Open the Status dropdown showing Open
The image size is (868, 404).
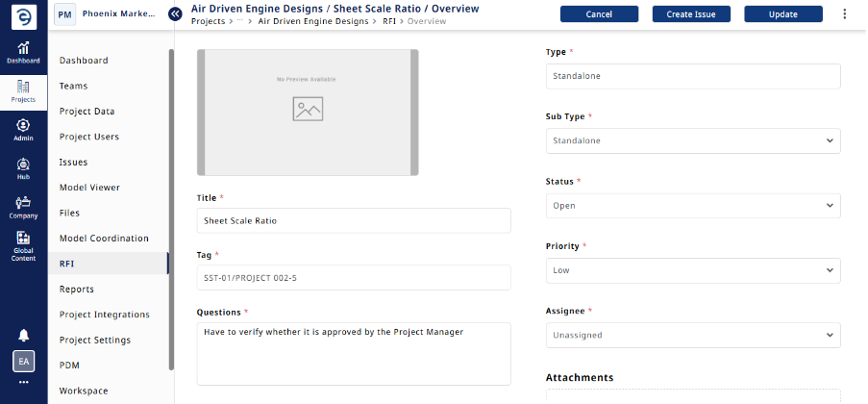tap(692, 206)
